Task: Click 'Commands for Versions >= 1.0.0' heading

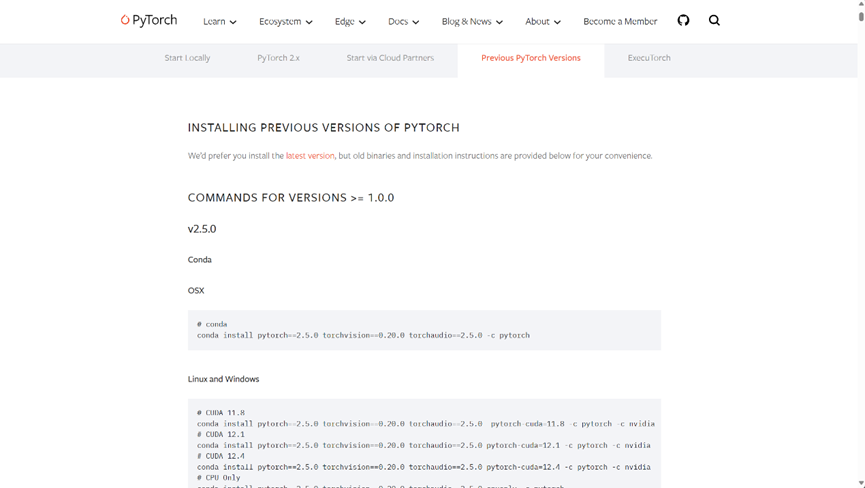Action: coord(291,198)
